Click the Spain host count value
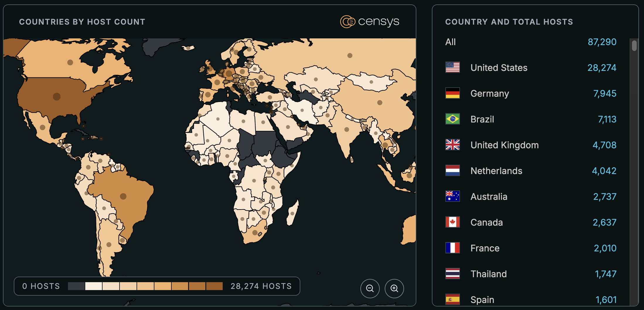 606,299
